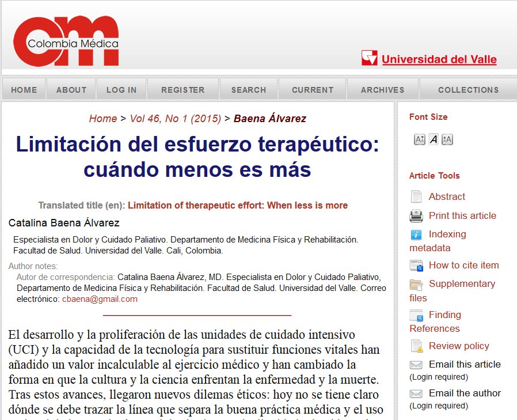The height and width of the screenshot is (420, 517).
Task: Click the Email the author envelope icon
Action: [416, 393]
